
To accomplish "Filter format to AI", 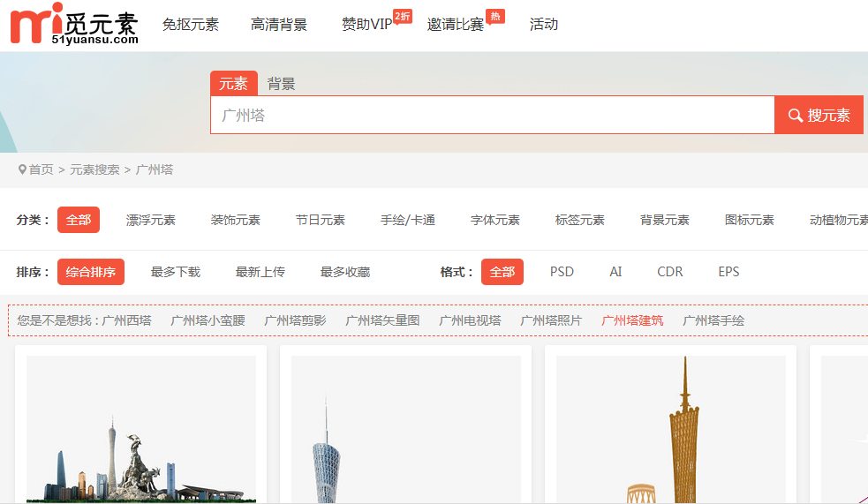I will [x=615, y=272].
